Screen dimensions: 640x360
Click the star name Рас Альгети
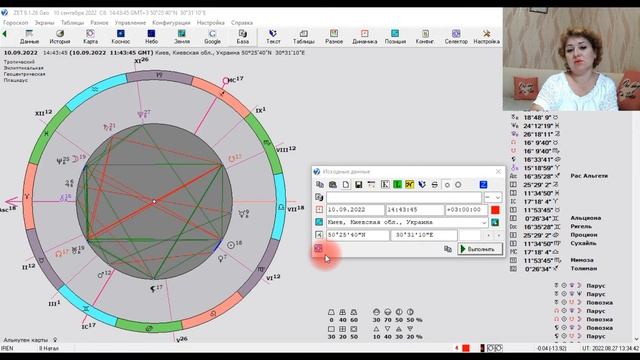589,176
